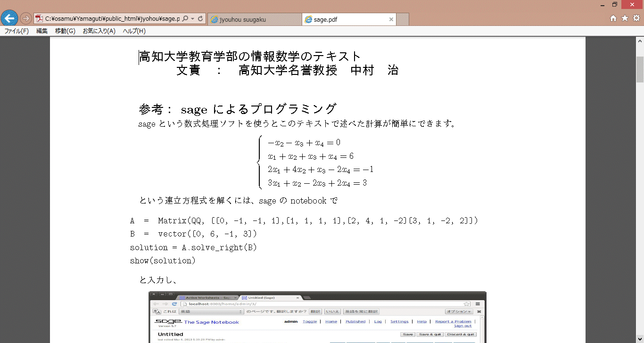Go back with the blue back arrow
Viewport: 644px width, 343px height.
point(10,18)
